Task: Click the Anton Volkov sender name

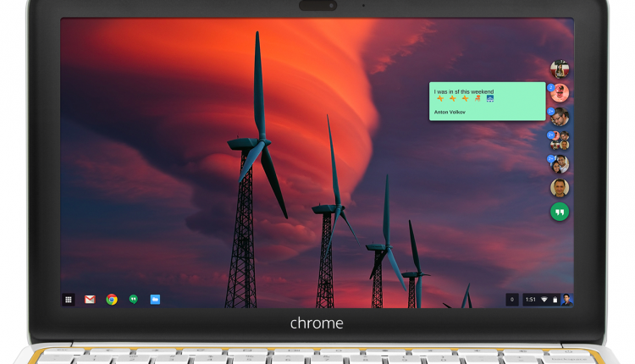Action: 450,112
